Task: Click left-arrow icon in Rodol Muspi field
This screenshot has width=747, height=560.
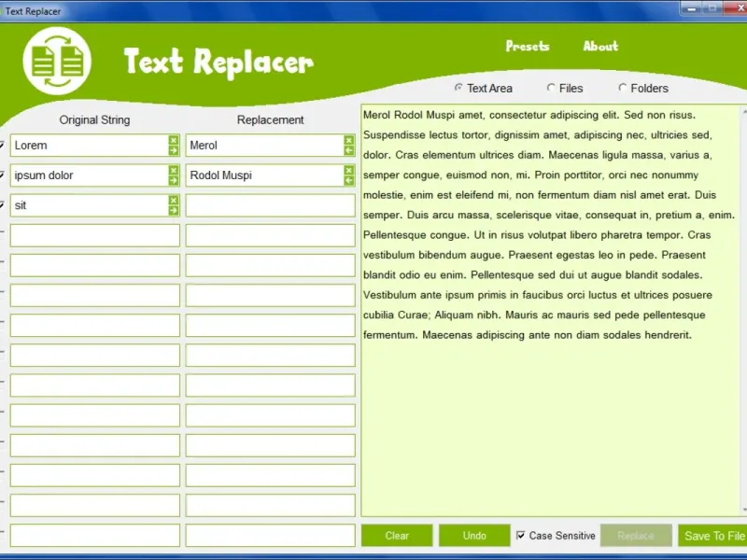Action: pos(348,180)
